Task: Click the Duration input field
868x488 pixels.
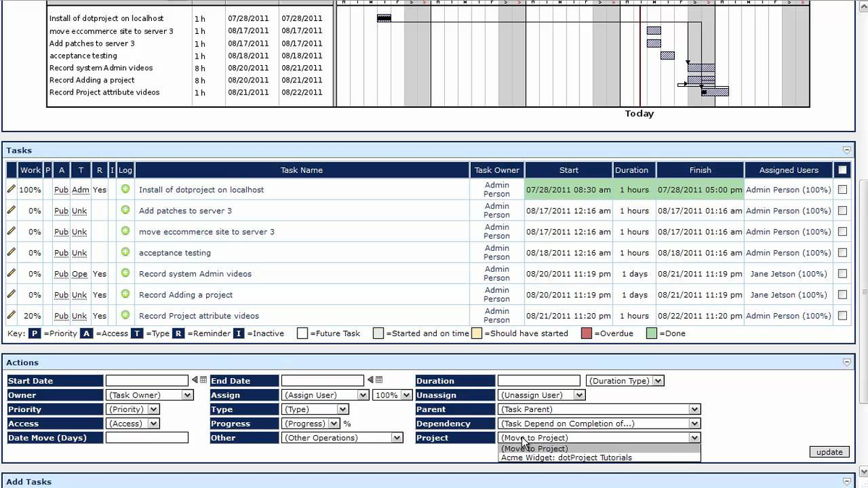Action: pyautogui.click(x=539, y=380)
